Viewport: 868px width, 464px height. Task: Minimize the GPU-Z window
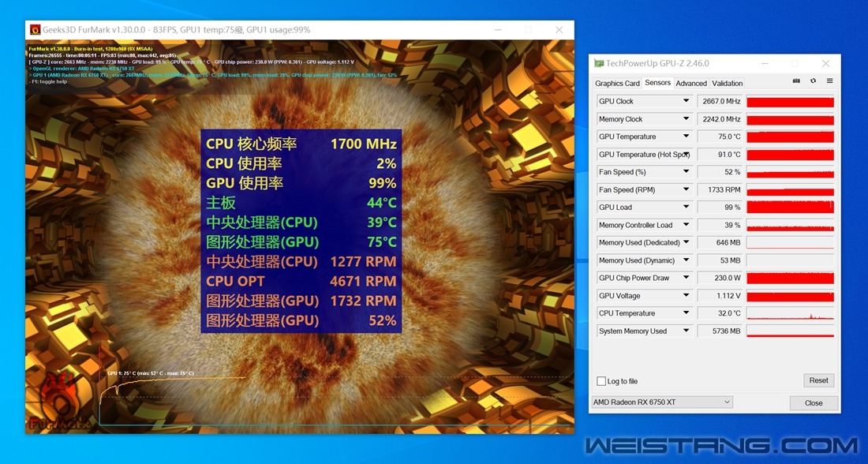(765, 64)
